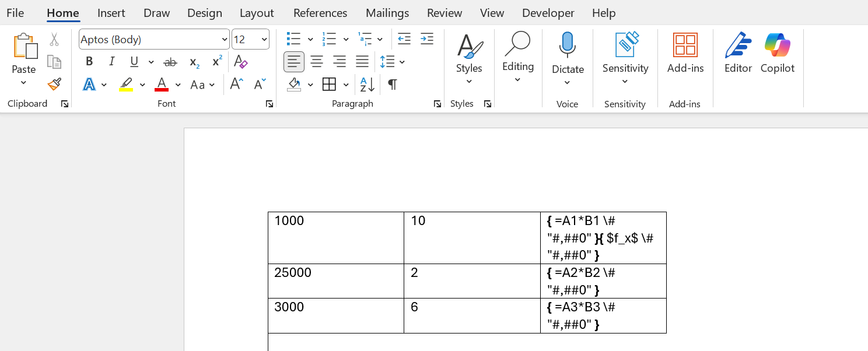
Task: Open the Styles pane launcher
Action: (x=488, y=104)
